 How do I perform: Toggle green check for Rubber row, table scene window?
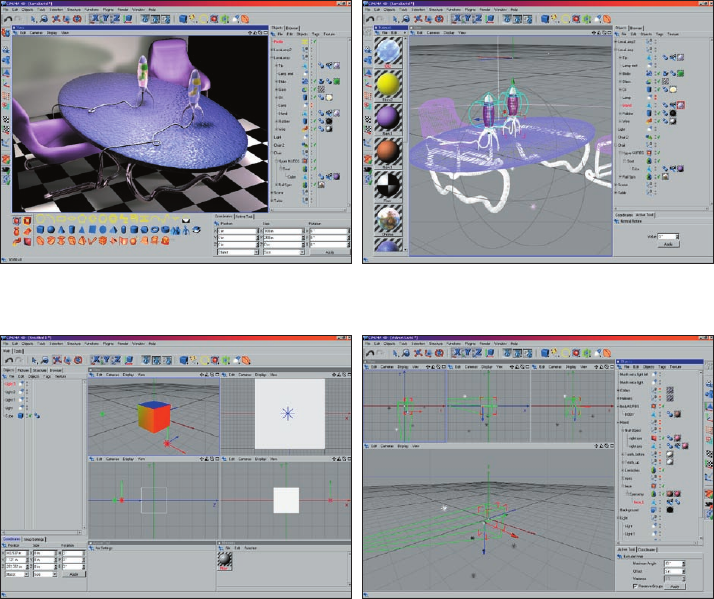click(x=314, y=121)
